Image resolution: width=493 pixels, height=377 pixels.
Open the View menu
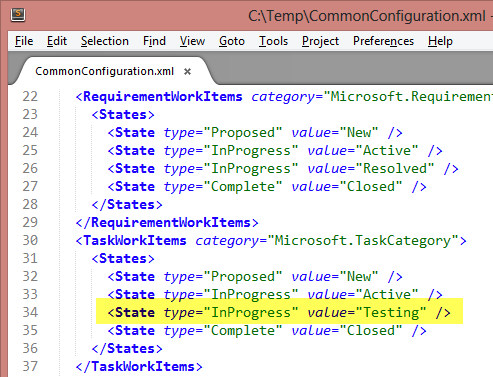192,41
